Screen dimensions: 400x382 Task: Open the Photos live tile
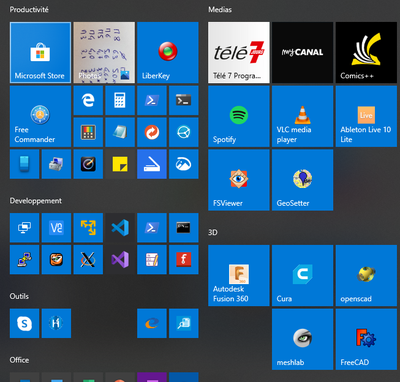(x=104, y=52)
